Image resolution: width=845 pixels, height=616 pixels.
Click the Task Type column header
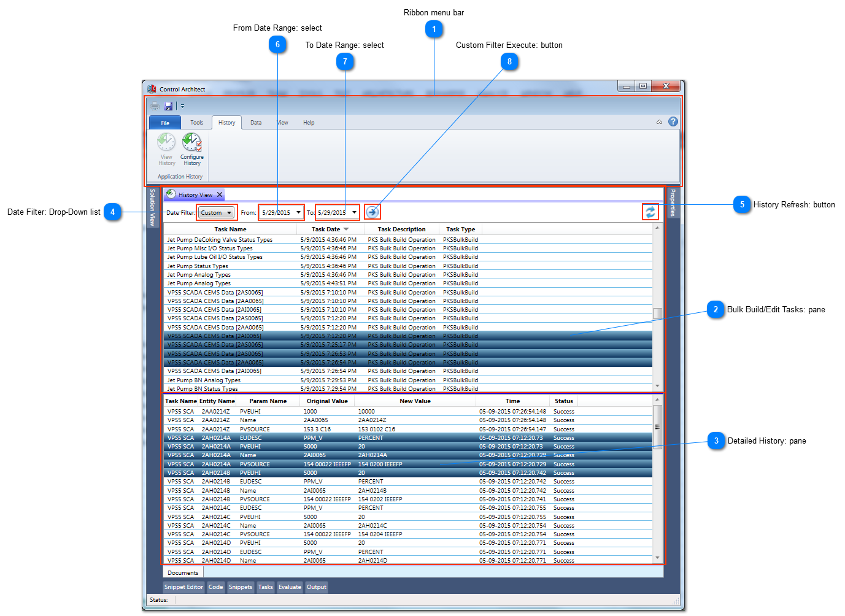point(460,229)
